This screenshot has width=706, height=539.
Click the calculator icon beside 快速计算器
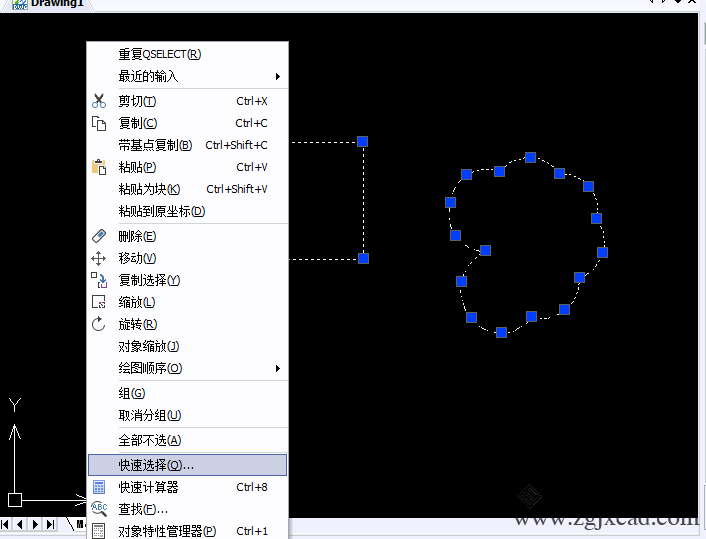coord(99,487)
